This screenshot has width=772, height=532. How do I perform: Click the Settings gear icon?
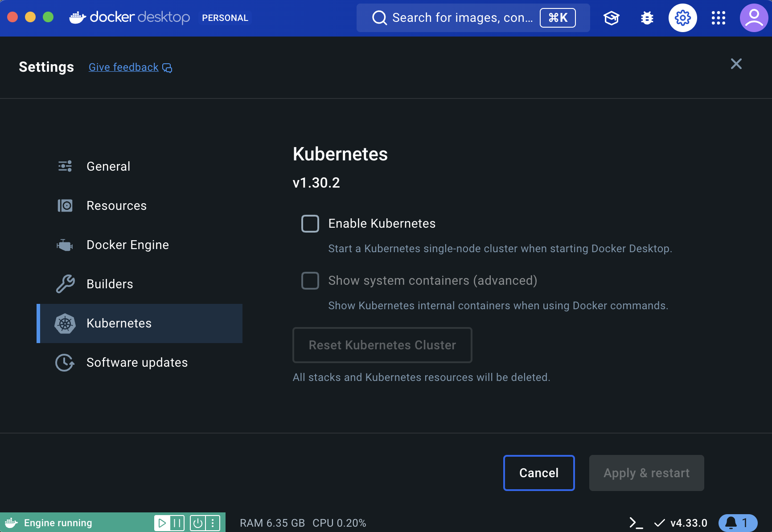point(683,18)
